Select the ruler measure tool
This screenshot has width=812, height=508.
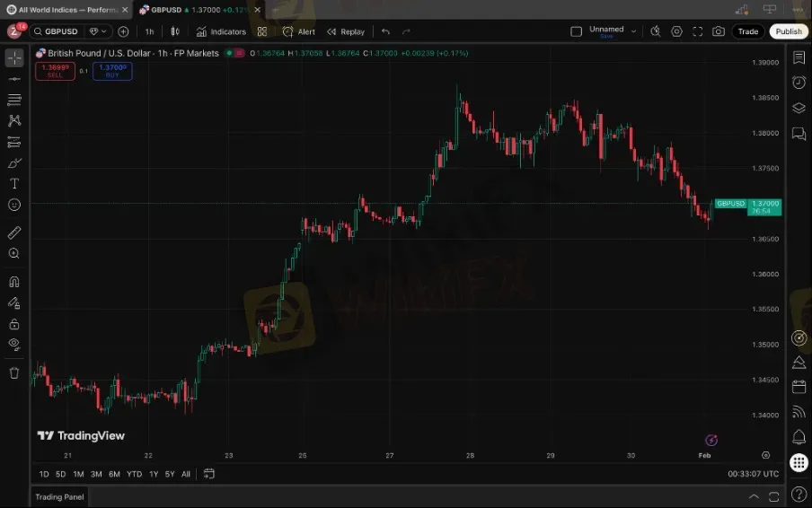click(14, 232)
